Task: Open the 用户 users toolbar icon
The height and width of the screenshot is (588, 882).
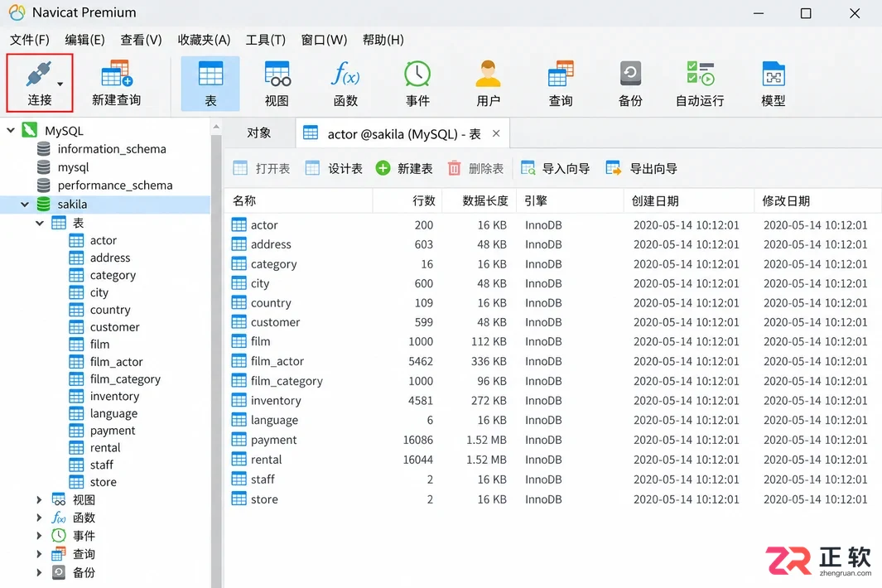Action: pyautogui.click(x=488, y=84)
